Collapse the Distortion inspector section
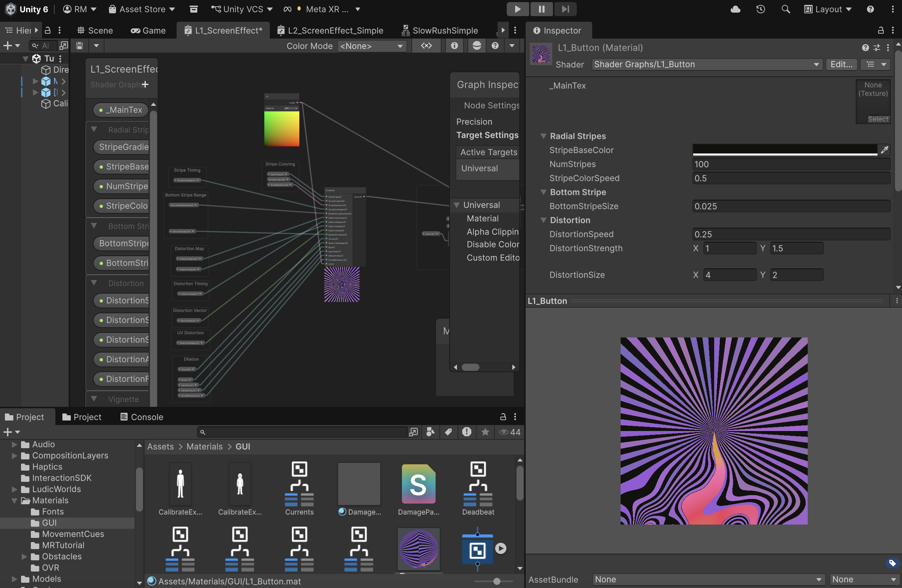Image resolution: width=902 pixels, height=588 pixels. coord(543,220)
